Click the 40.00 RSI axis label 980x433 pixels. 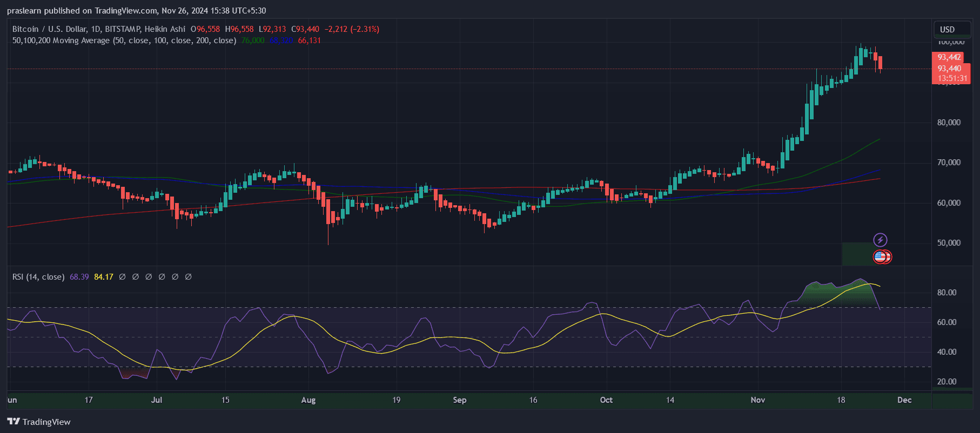[x=947, y=352]
